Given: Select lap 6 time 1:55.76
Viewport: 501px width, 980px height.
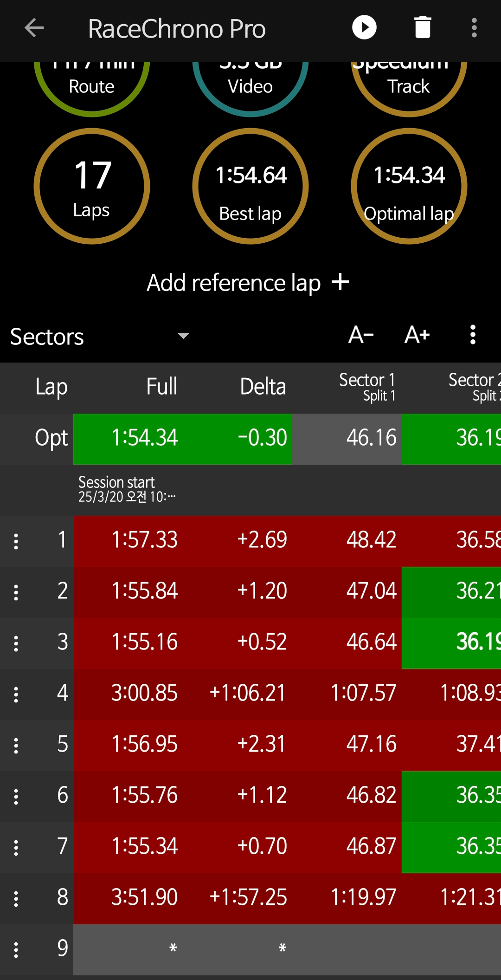Looking at the screenshot, I should click(128, 797).
